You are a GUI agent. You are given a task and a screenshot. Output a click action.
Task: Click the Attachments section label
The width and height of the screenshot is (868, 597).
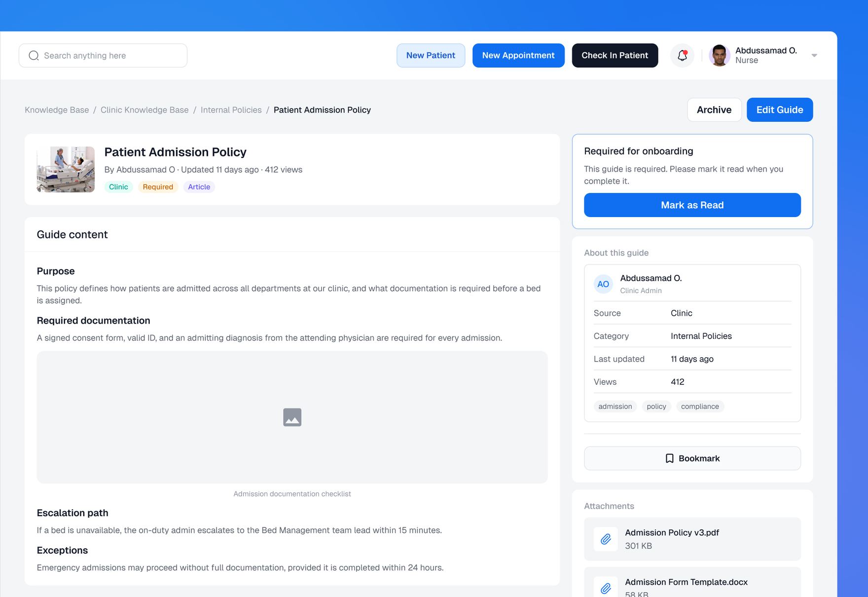[609, 506]
